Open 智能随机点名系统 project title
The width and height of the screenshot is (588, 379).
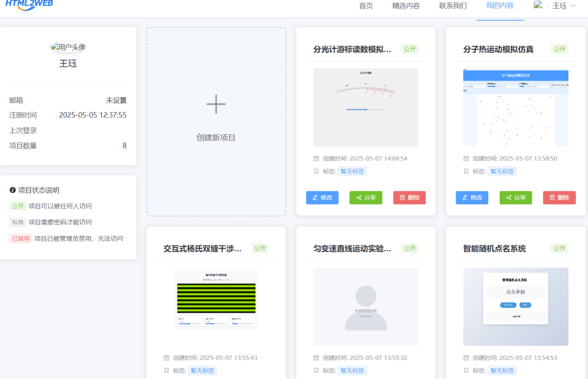pyautogui.click(x=494, y=248)
